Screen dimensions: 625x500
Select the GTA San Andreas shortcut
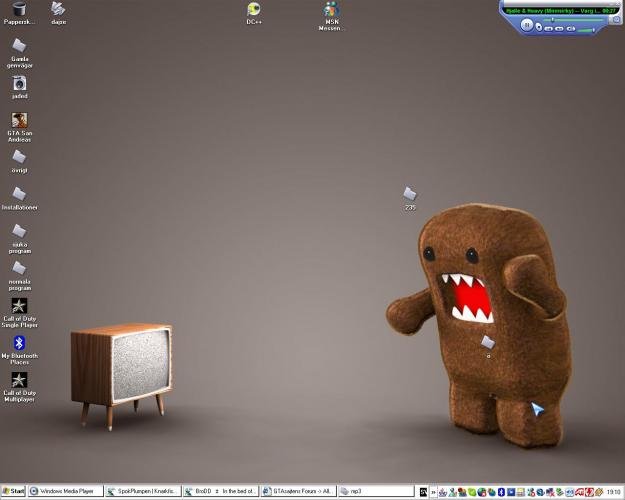coord(19,121)
